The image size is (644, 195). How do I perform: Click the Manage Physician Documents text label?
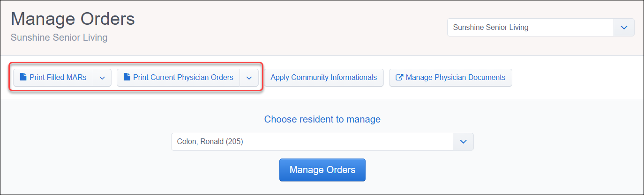pos(456,78)
